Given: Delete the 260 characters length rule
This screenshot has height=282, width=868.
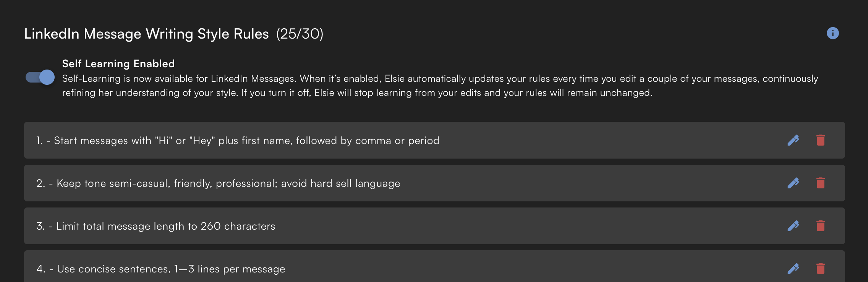Looking at the screenshot, I should pyautogui.click(x=820, y=226).
